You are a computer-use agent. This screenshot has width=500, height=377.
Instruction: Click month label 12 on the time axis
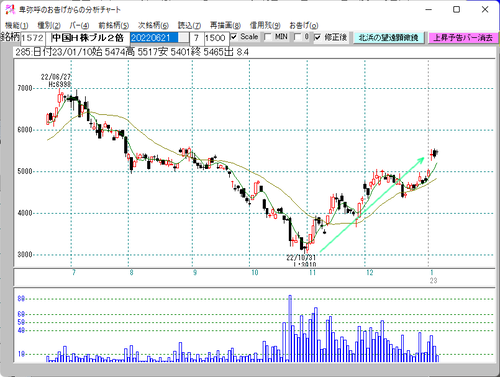(370, 273)
